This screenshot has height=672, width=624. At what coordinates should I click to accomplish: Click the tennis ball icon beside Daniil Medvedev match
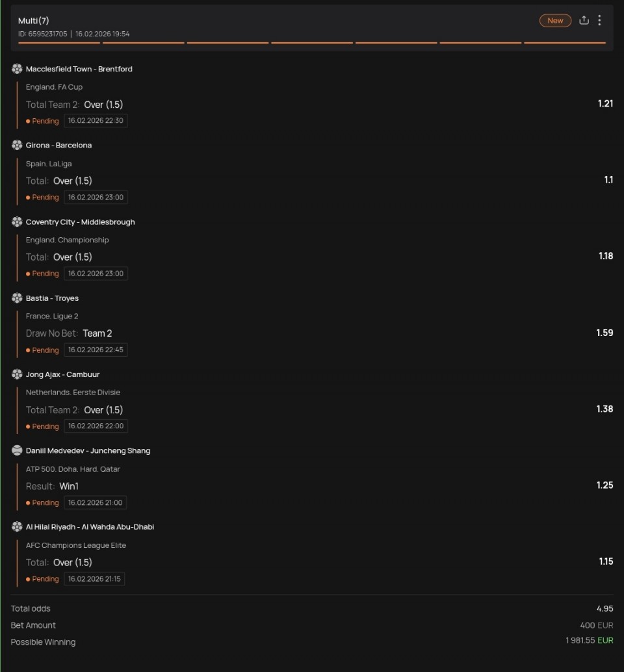tap(17, 450)
